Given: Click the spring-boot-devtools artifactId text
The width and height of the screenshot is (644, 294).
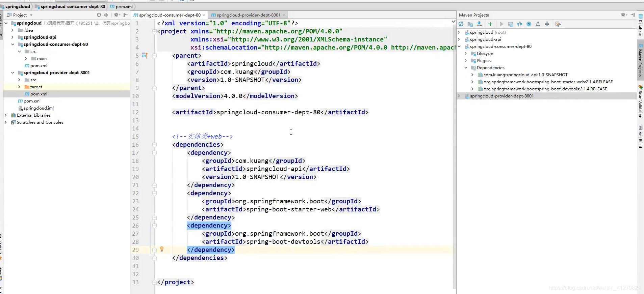Looking at the screenshot, I should (x=283, y=241).
